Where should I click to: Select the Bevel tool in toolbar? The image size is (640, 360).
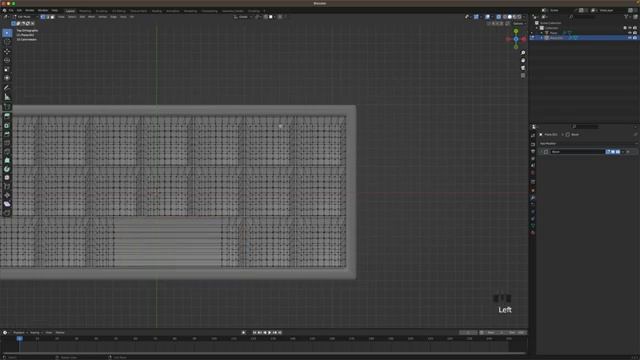coord(7,134)
